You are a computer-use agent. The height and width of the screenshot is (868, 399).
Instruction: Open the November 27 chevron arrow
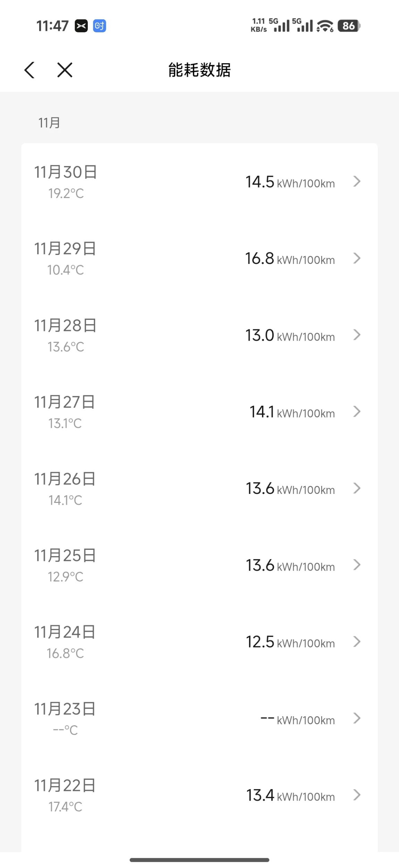coord(357,412)
